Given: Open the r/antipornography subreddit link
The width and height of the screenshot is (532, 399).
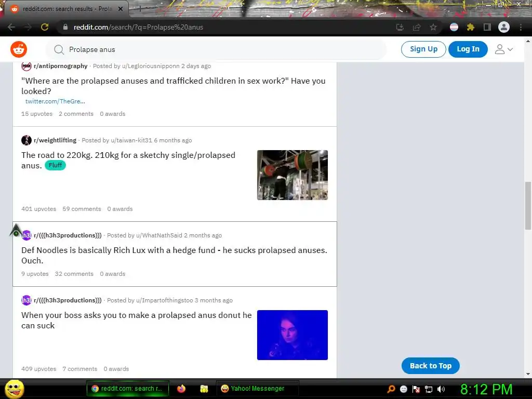Looking at the screenshot, I should point(61,66).
